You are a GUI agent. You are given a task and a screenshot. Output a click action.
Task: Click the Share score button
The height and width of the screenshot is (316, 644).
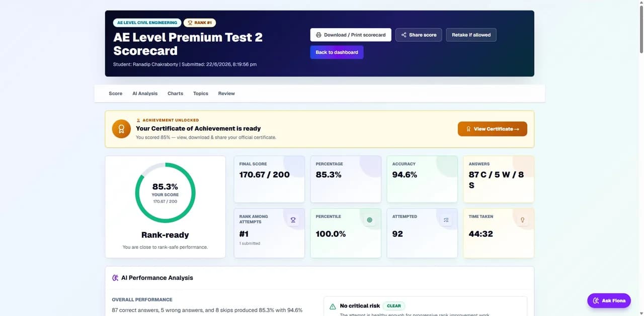click(419, 35)
